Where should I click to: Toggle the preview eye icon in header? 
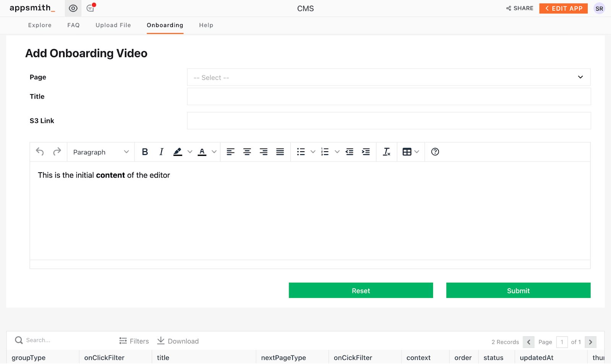[73, 8]
